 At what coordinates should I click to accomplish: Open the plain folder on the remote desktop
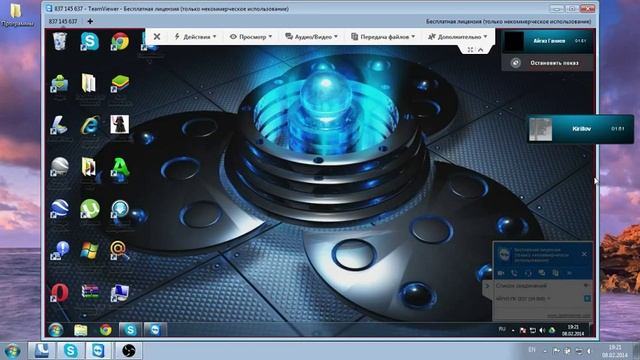click(x=89, y=83)
